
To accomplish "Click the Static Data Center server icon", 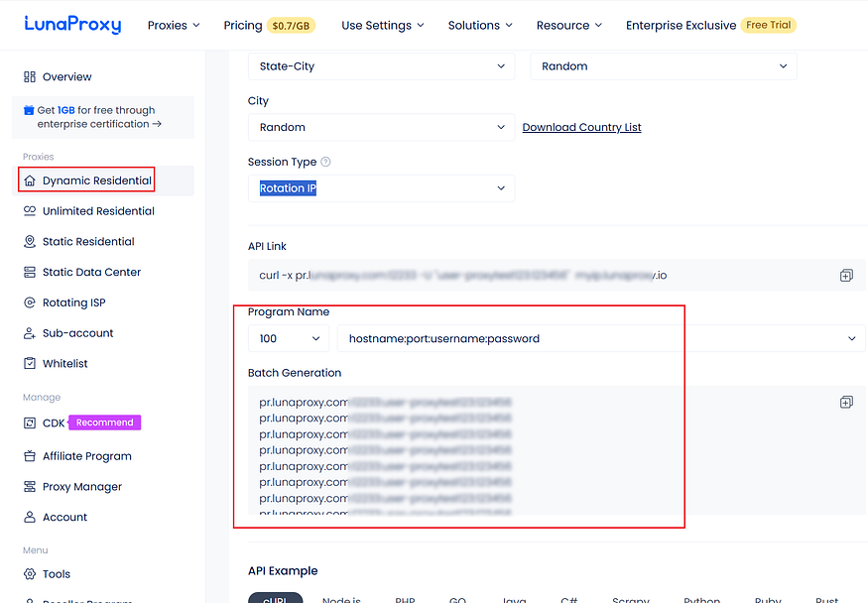I will point(30,272).
